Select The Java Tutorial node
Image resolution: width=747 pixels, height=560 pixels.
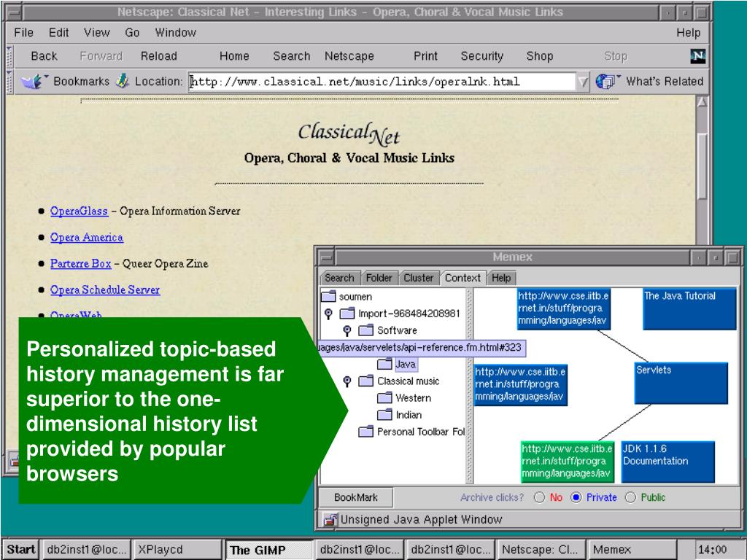[x=689, y=308]
